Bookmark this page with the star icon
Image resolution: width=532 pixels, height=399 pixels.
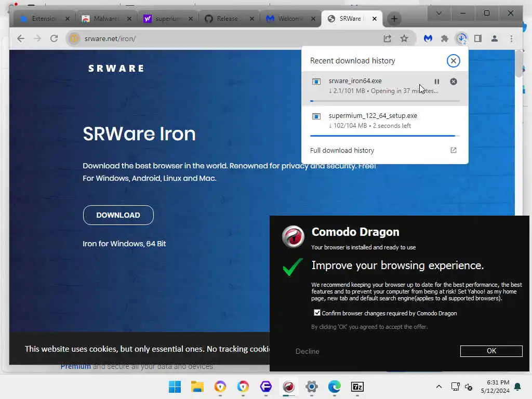[x=404, y=38]
